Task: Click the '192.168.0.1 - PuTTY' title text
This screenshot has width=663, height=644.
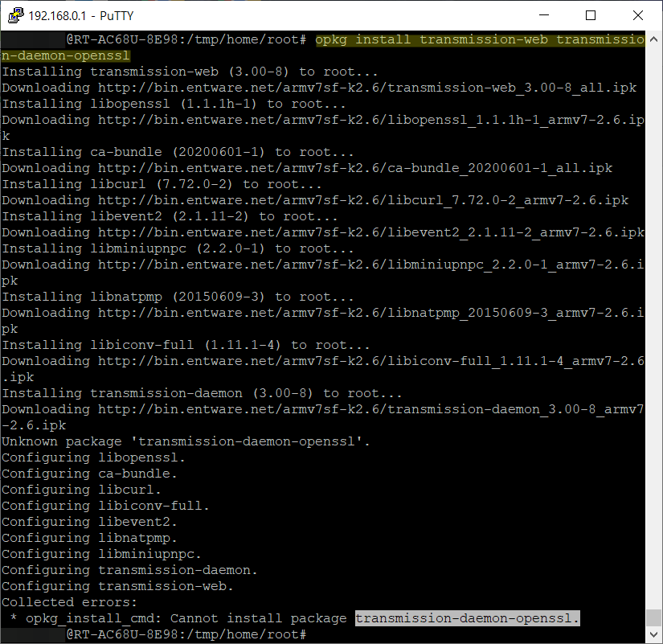Action: (x=80, y=16)
